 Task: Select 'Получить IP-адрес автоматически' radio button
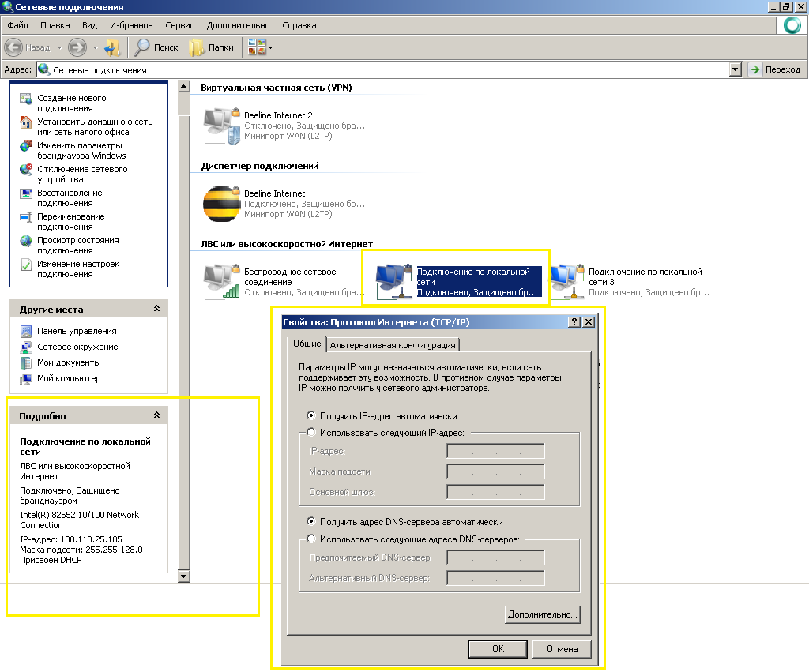(x=311, y=415)
